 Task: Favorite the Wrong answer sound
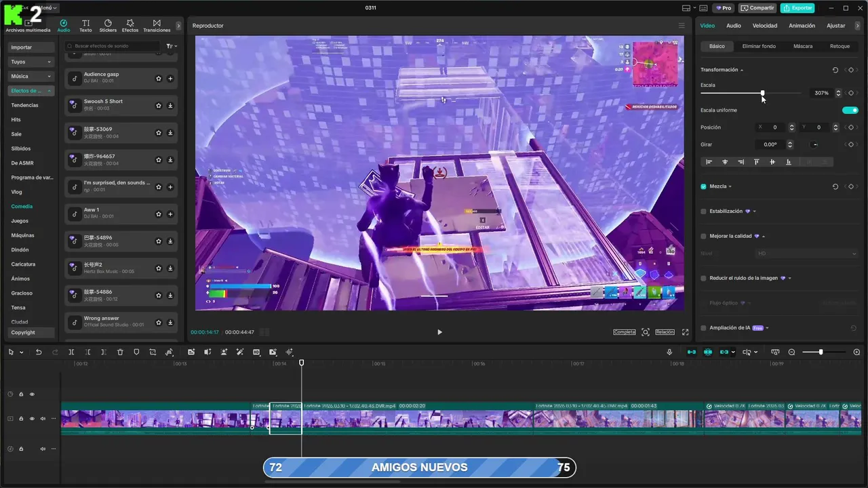(159, 323)
